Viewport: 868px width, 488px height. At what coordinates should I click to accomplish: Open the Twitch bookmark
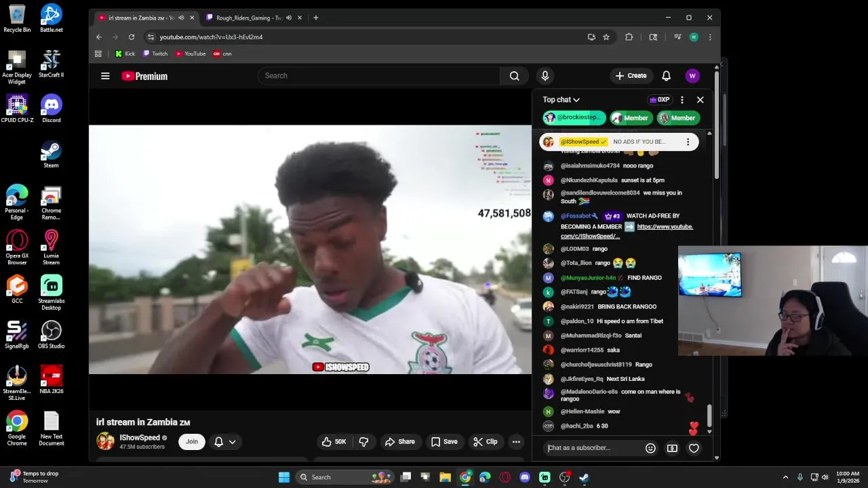point(155,54)
